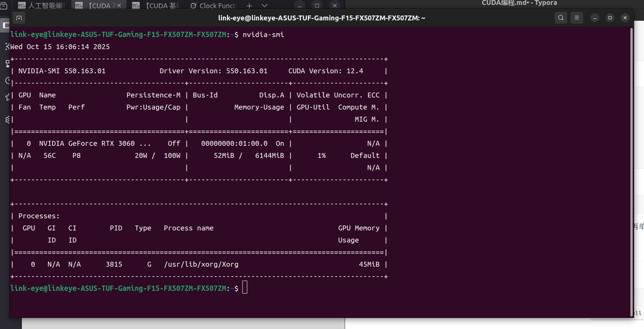
Task: Minimize the browser window behind the terminal
Action: [x=299, y=6]
